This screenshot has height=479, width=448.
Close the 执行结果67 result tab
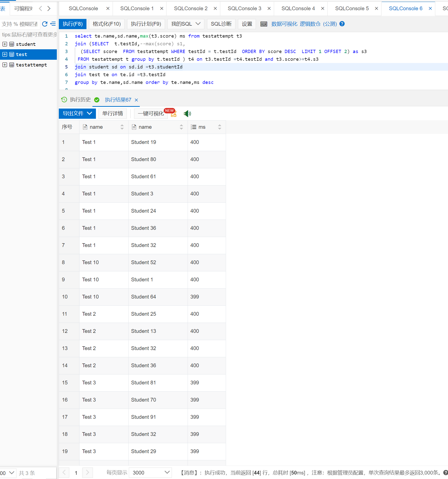136,100
